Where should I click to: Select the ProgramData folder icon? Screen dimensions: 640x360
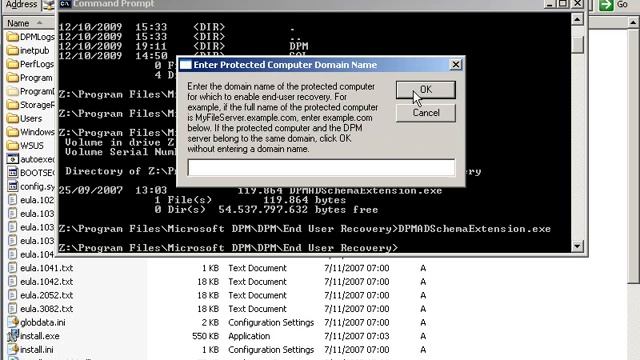[x=13, y=91]
